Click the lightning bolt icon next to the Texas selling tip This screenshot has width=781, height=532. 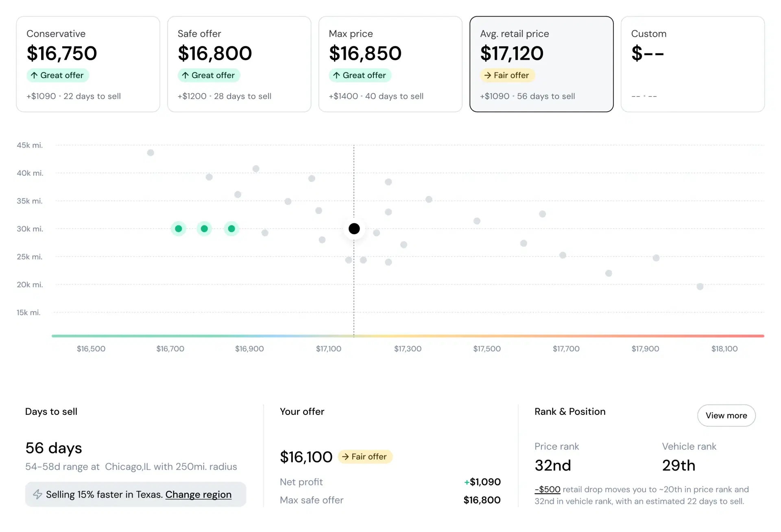[x=38, y=494]
